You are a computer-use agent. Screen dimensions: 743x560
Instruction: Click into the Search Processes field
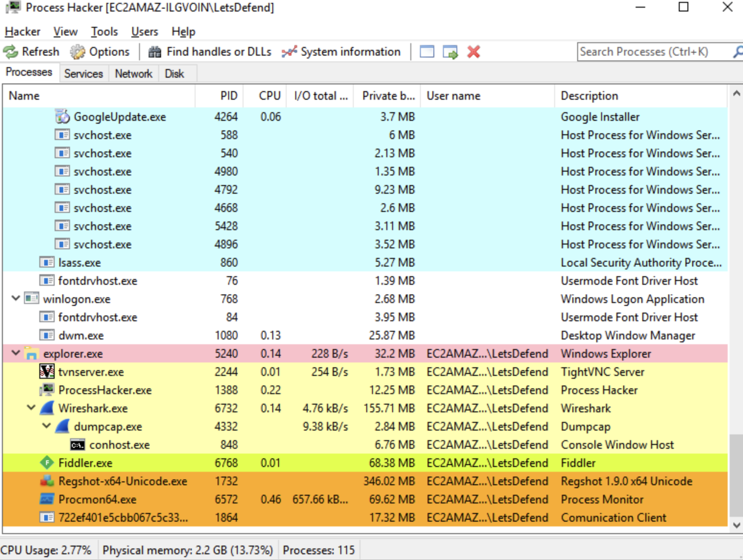[654, 52]
